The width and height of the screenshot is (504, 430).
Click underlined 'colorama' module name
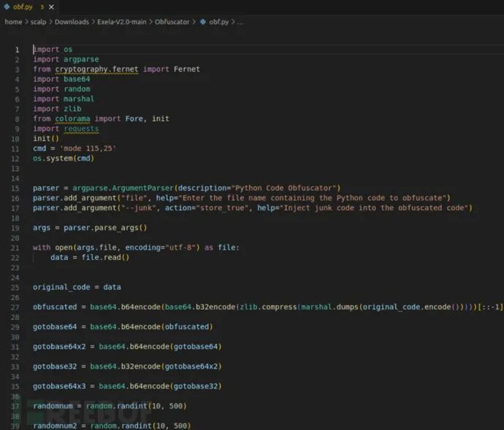click(x=72, y=119)
